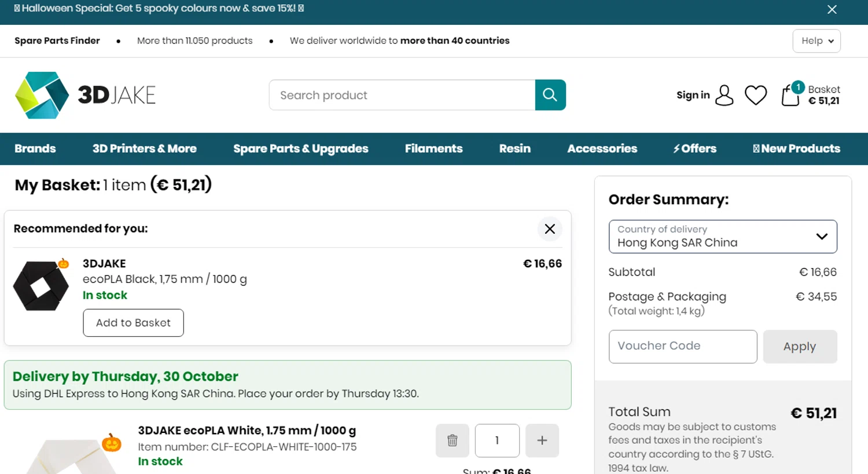The height and width of the screenshot is (474, 868).
Task: Click the ecoPLA Black product thumbnail
Action: pos(41,285)
